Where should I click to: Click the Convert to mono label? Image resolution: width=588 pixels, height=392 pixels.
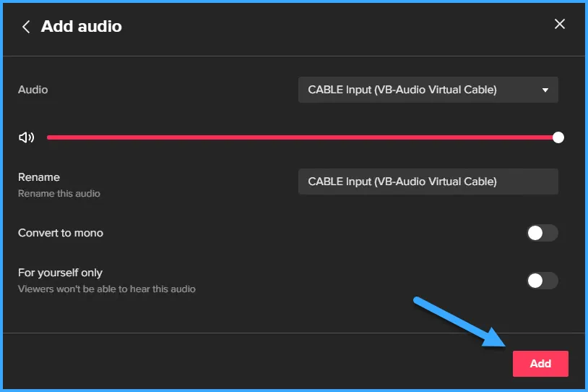(61, 233)
